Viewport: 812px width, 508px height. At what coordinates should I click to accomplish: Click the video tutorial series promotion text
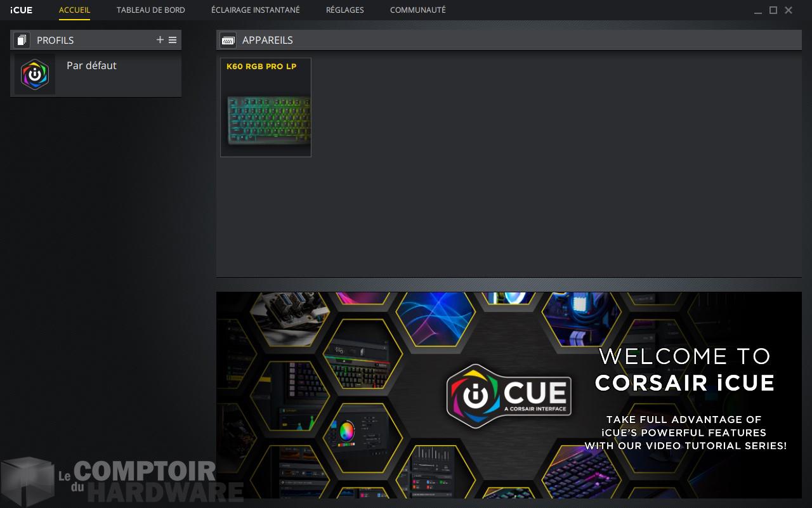[x=684, y=433]
